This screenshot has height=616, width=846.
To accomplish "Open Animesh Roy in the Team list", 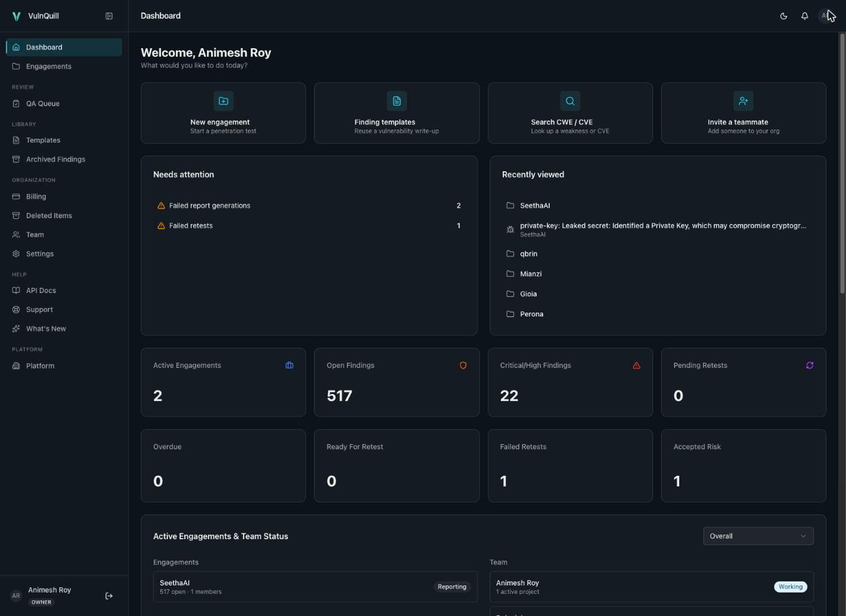I will coord(651,587).
